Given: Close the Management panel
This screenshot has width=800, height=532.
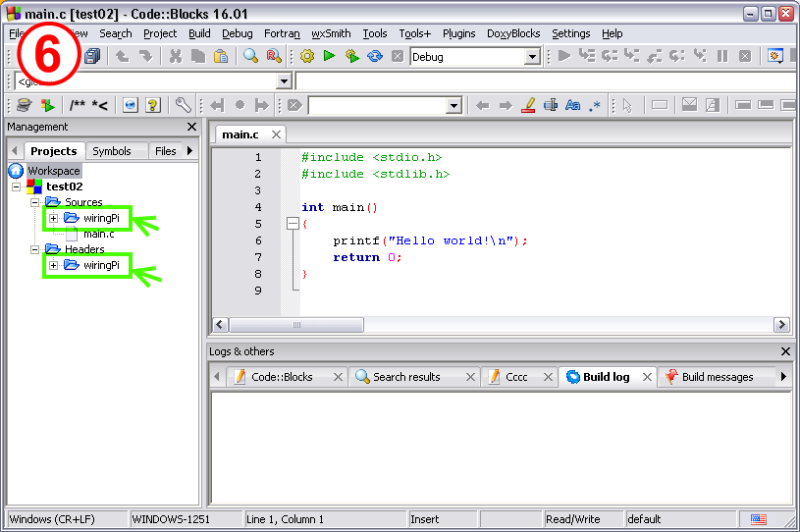Looking at the screenshot, I should [191, 127].
